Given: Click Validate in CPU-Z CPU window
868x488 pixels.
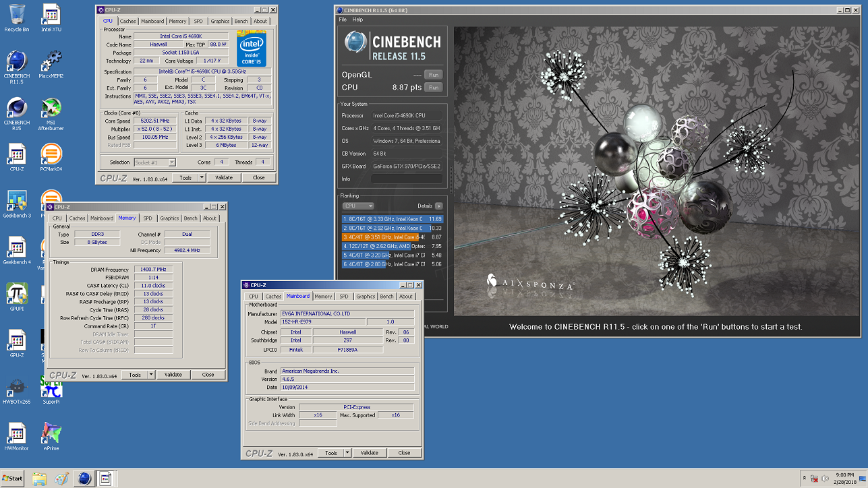Looking at the screenshot, I should (224, 178).
